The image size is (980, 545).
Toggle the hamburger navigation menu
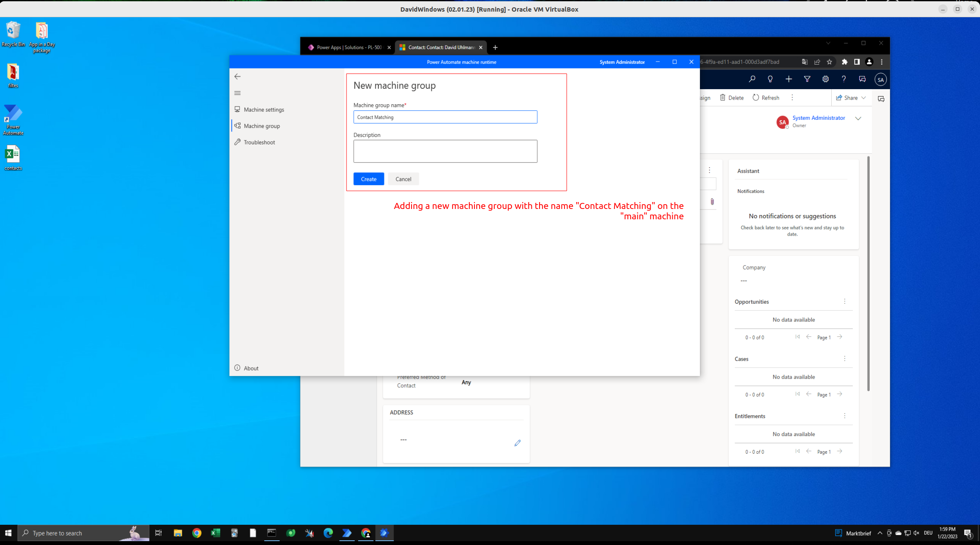(237, 93)
